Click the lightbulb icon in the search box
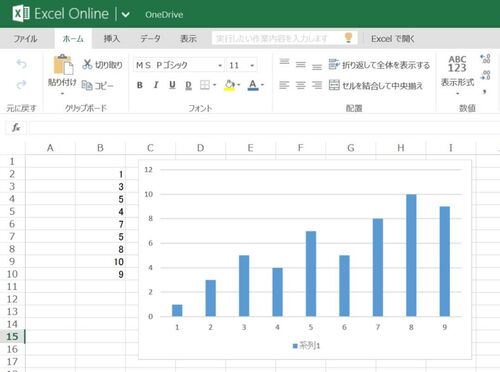 tap(348, 38)
